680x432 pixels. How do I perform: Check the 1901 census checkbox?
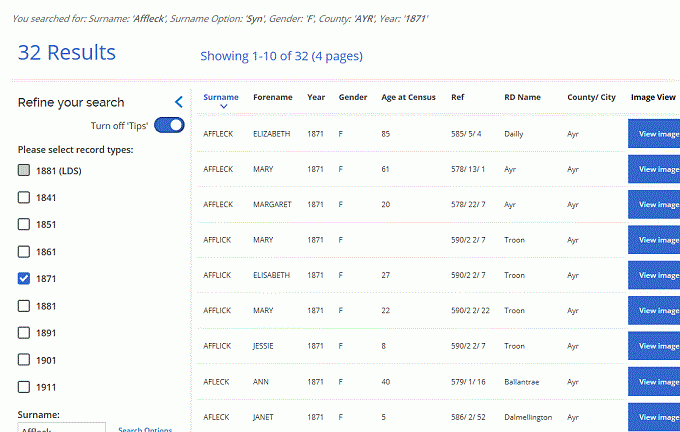coord(24,360)
